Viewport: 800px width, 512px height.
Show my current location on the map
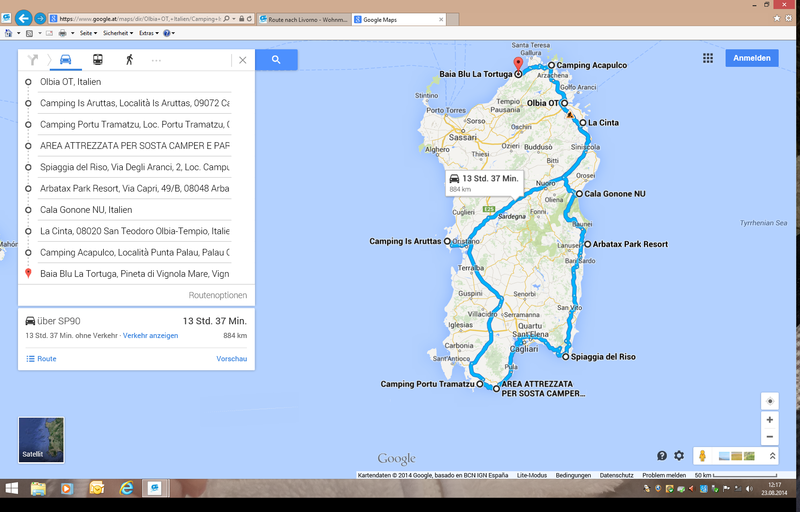click(769, 400)
